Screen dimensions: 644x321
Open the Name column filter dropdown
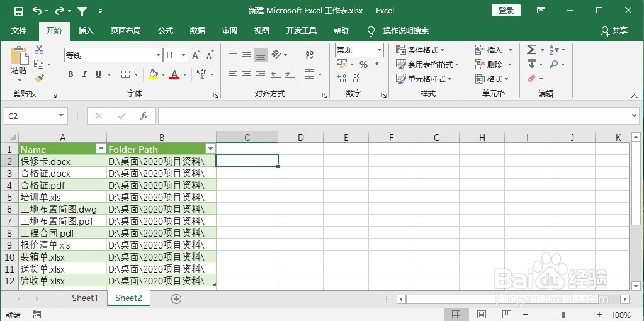pos(101,149)
